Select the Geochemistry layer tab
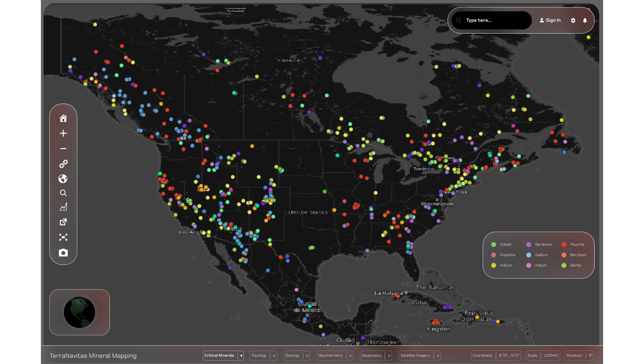 (330, 356)
